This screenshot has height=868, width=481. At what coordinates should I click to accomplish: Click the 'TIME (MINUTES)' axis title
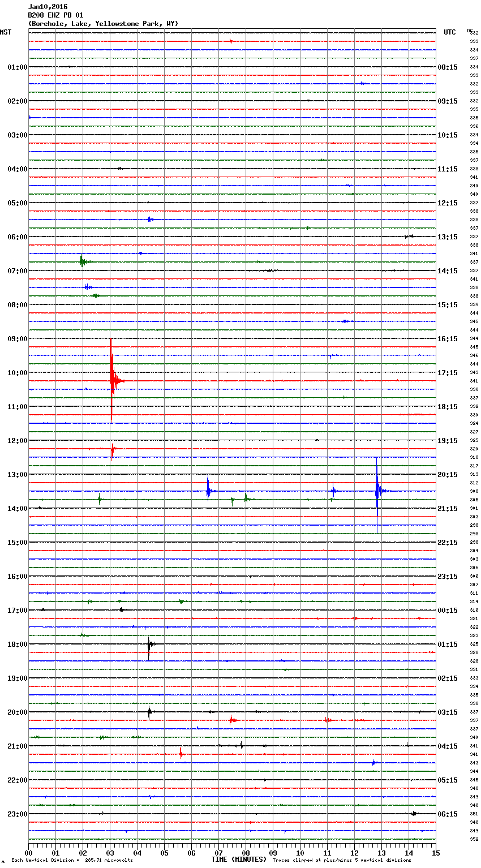[239, 860]
